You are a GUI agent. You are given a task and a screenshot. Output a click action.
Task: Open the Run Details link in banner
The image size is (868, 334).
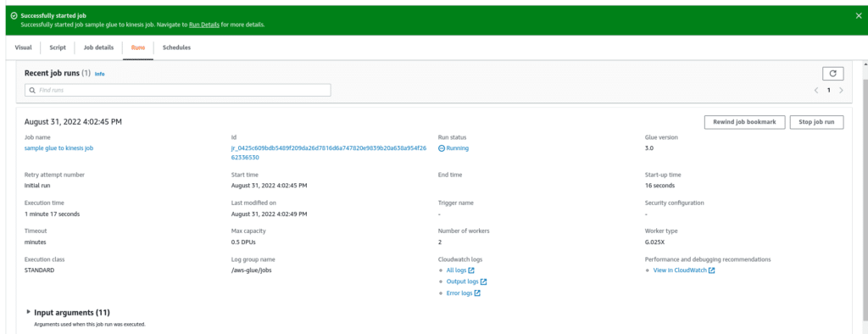click(205, 25)
